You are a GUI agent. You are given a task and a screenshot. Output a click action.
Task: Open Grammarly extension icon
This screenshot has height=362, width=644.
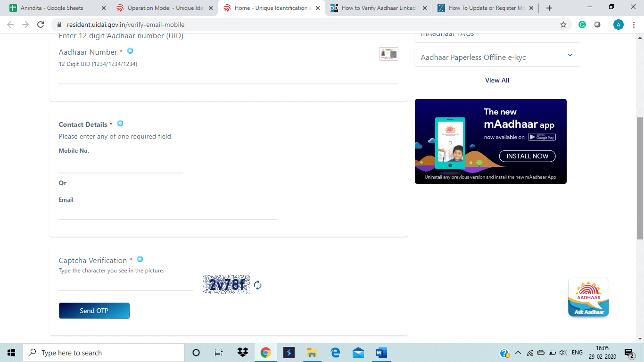(582, 25)
